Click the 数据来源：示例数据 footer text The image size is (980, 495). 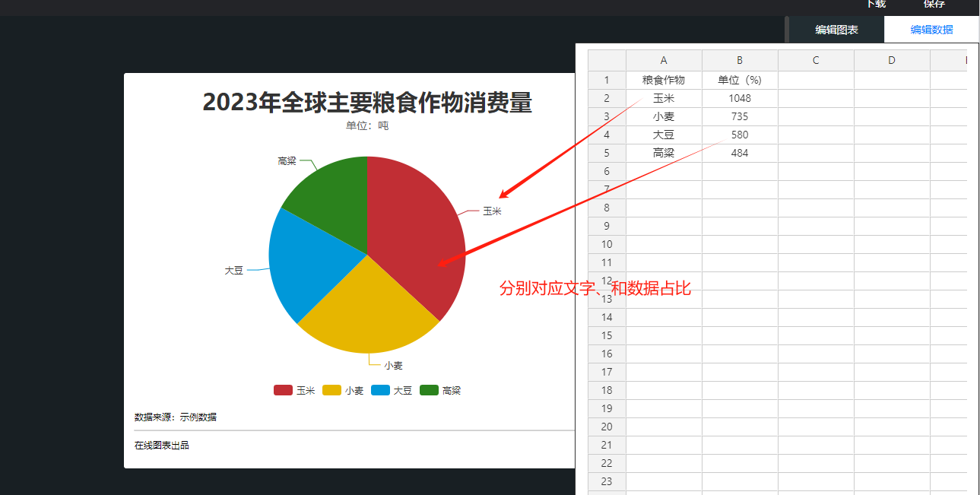pos(176,417)
